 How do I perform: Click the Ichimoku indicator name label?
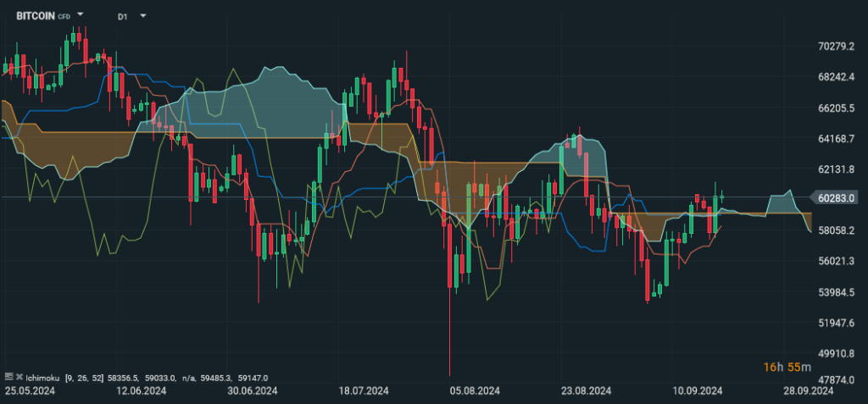pos(43,376)
